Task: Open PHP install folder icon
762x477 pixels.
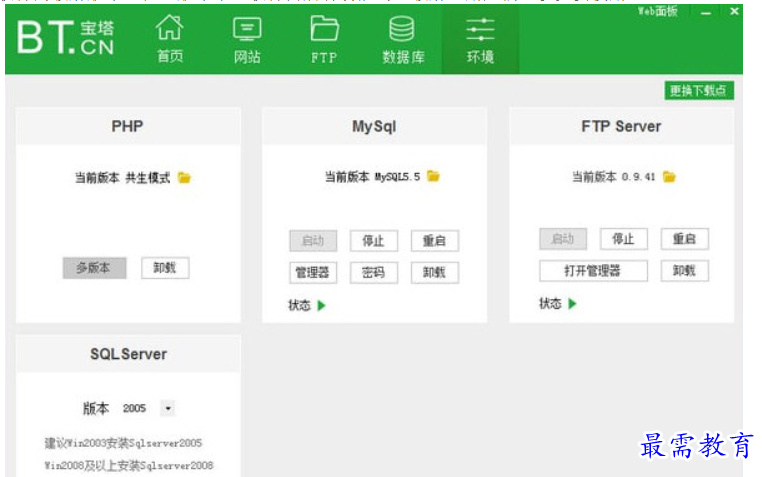Action: [x=184, y=178]
